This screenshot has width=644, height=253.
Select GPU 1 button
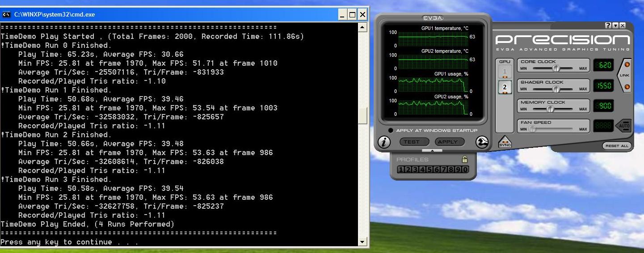(505, 72)
